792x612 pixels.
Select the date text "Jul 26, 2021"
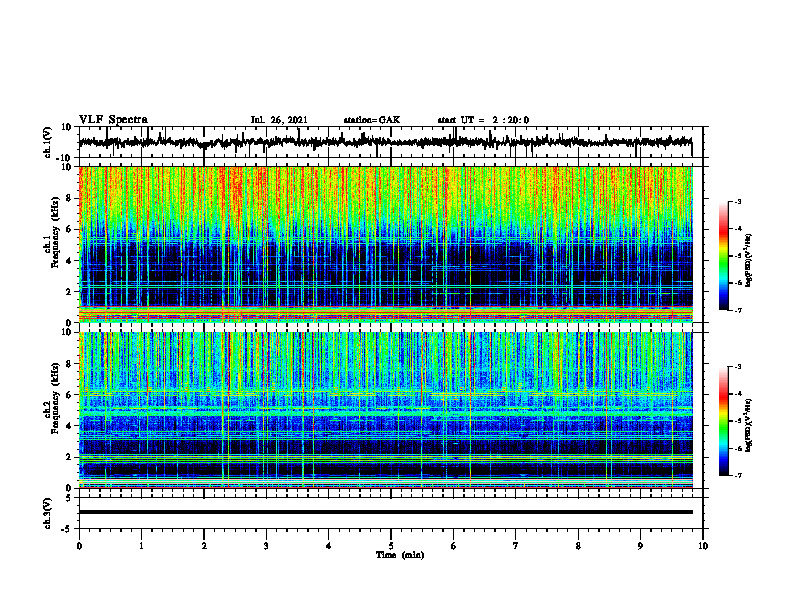[279, 120]
